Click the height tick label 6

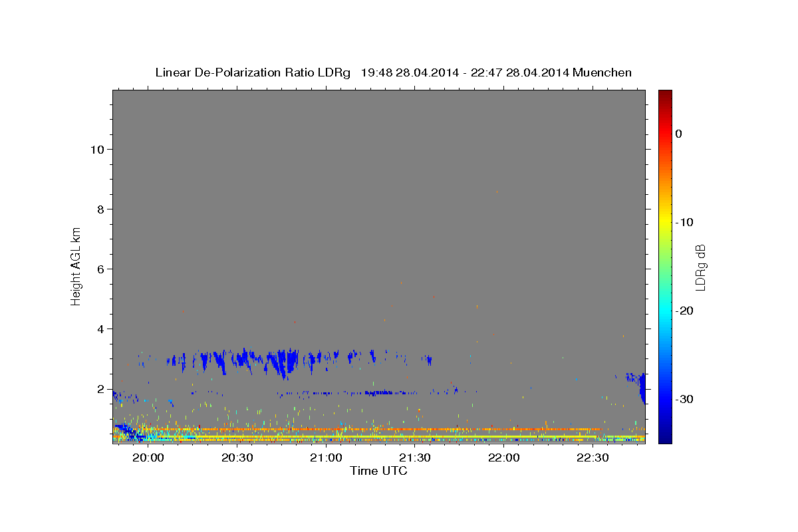pyautogui.click(x=100, y=269)
